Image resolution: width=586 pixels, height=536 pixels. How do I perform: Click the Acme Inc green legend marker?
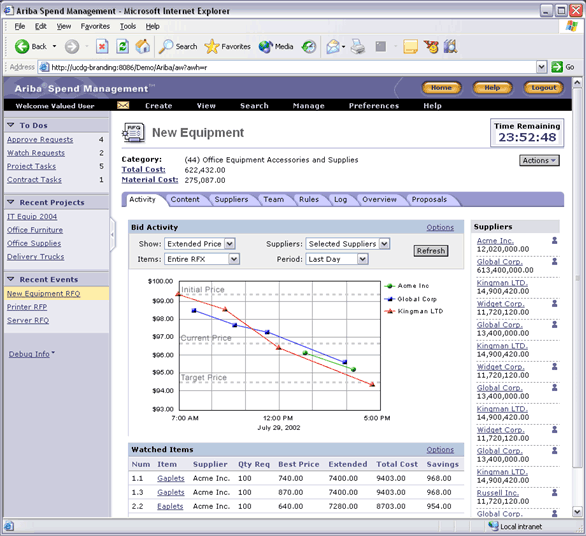tap(390, 286)
